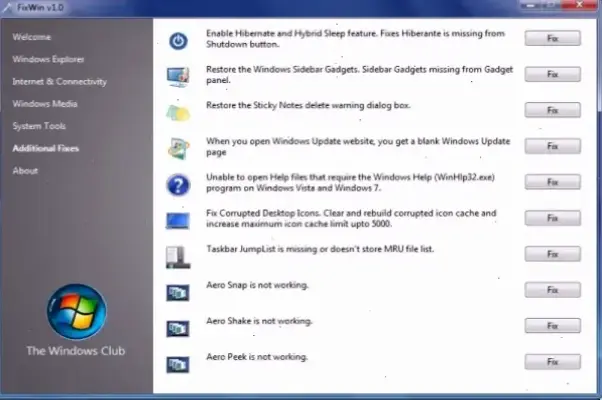Click the blue question mark Help icon

click(x=178, y=185)
